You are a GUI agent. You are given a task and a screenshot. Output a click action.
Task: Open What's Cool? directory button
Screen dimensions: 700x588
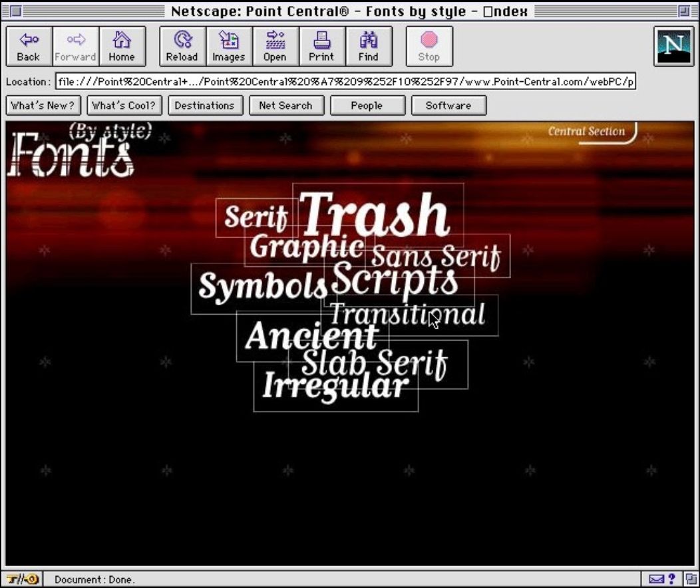(x=124, y=106)
